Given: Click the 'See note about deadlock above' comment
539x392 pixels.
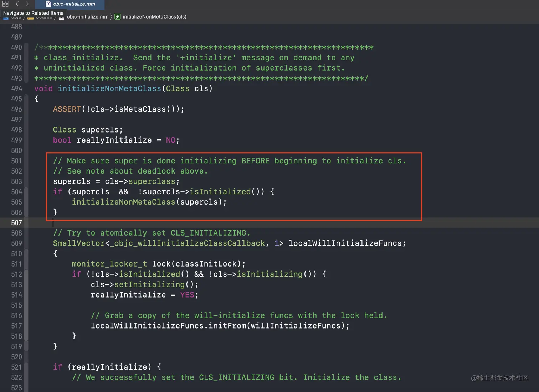Looking at the screenshot, I should (x=130, y=171).
